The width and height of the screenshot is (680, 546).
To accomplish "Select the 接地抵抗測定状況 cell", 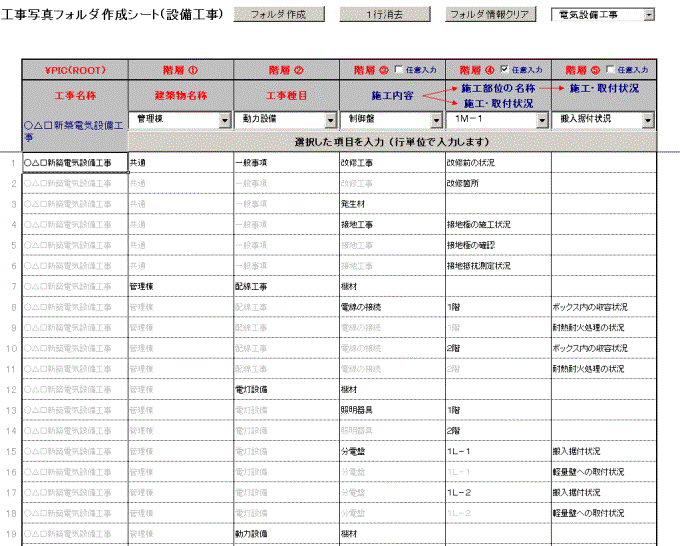I will coord(498,266).
